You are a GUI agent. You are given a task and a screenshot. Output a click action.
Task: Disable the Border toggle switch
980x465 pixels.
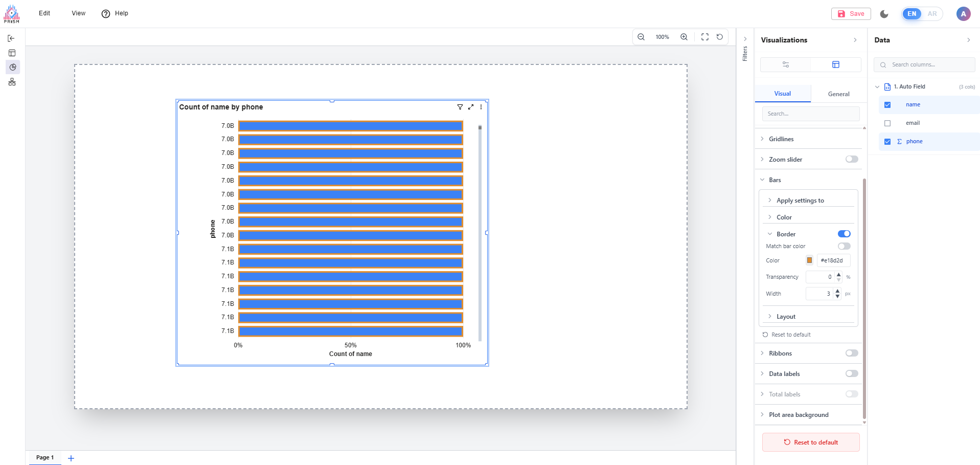844,234
